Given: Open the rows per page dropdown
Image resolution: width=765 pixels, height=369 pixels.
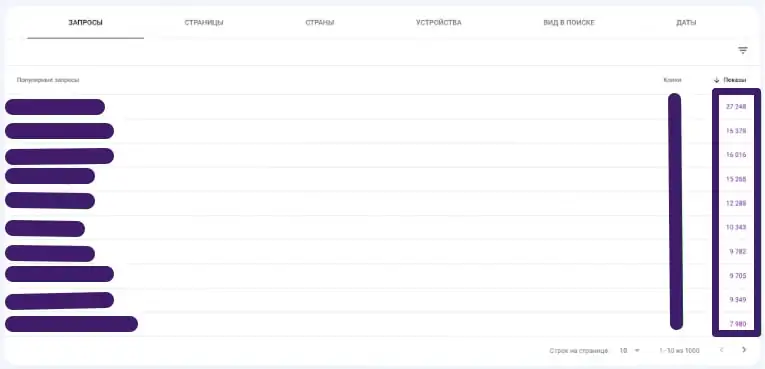Looking at the screenshot, I should [630, 350].
